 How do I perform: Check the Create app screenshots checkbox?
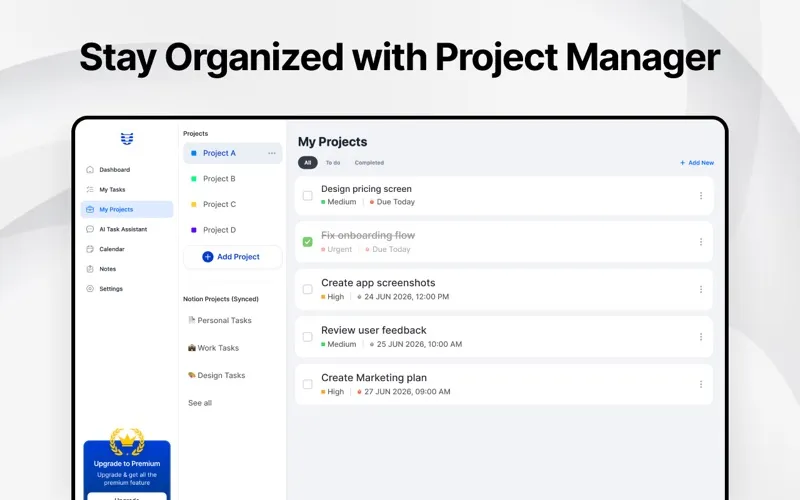pos(308,289)
